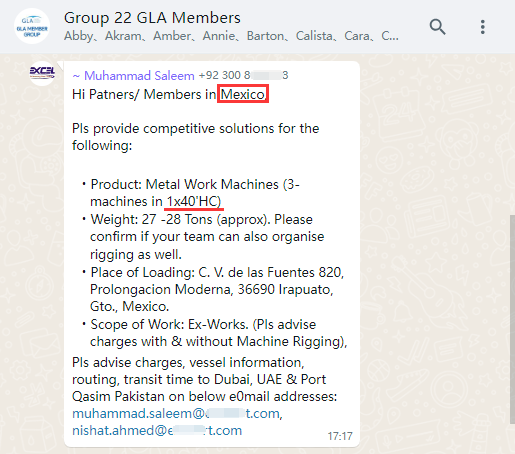515x454 pixels.
Task: Click the empty chat background area
Action: (433, 233)
